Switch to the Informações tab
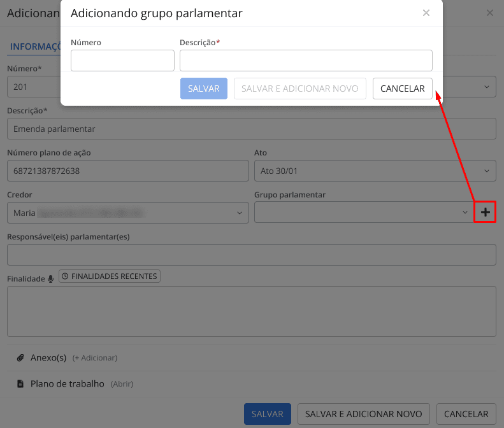 (x=34, y=46)
